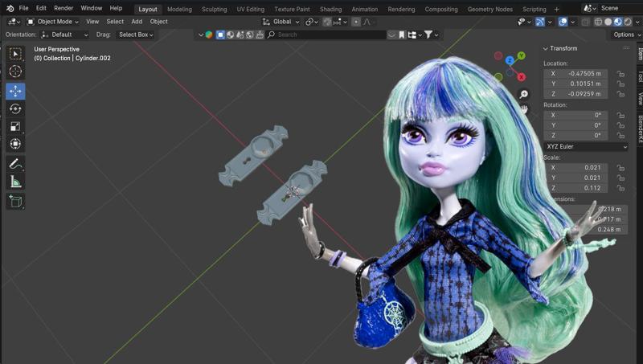Click the BlenderKit colorful logo icon

click(209, 35)
